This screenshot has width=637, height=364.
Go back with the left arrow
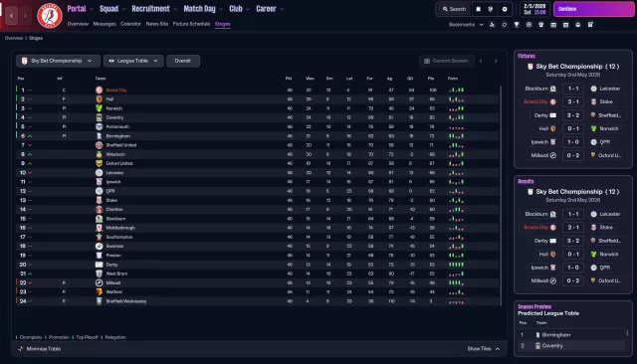pos(11,16)
